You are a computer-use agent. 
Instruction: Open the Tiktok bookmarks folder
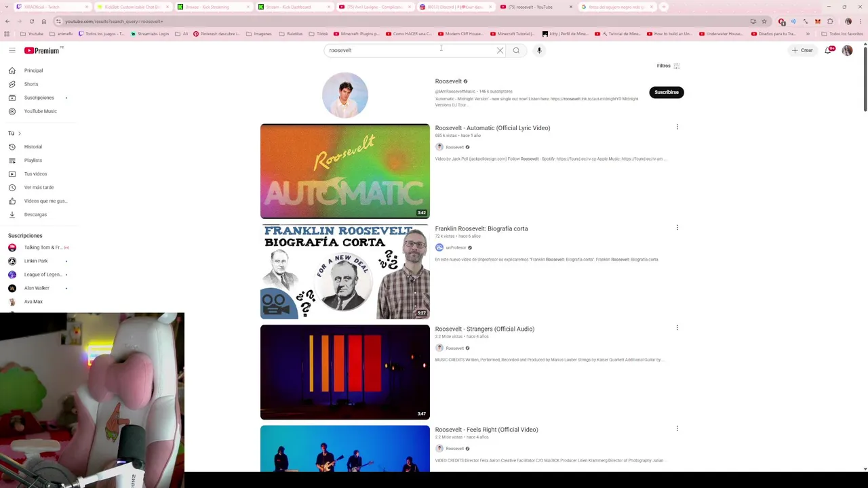[x=318, y=34]
